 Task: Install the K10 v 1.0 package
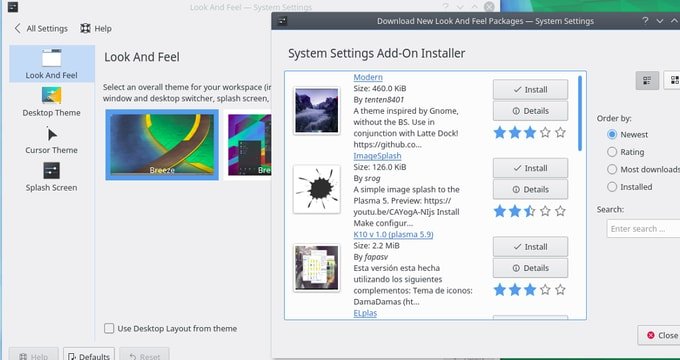point(530,246)
